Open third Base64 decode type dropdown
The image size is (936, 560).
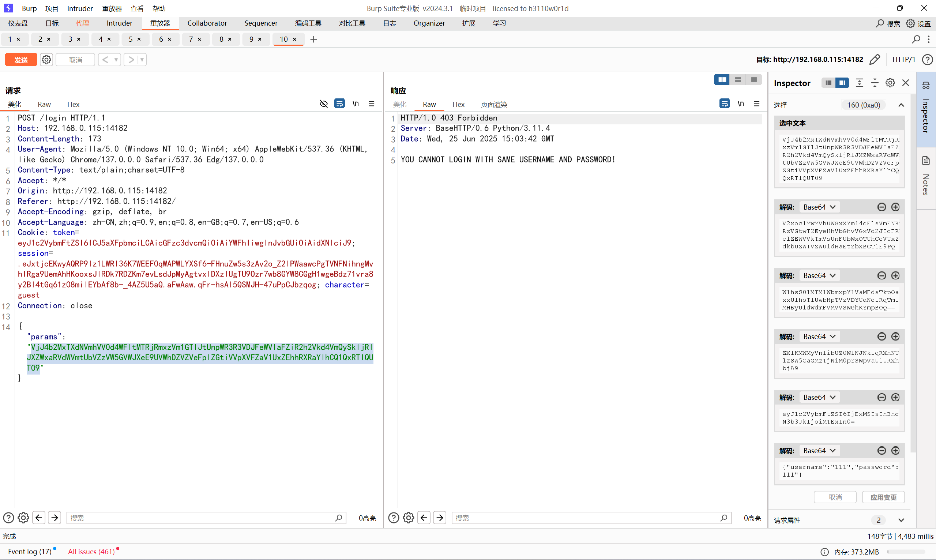819,336
